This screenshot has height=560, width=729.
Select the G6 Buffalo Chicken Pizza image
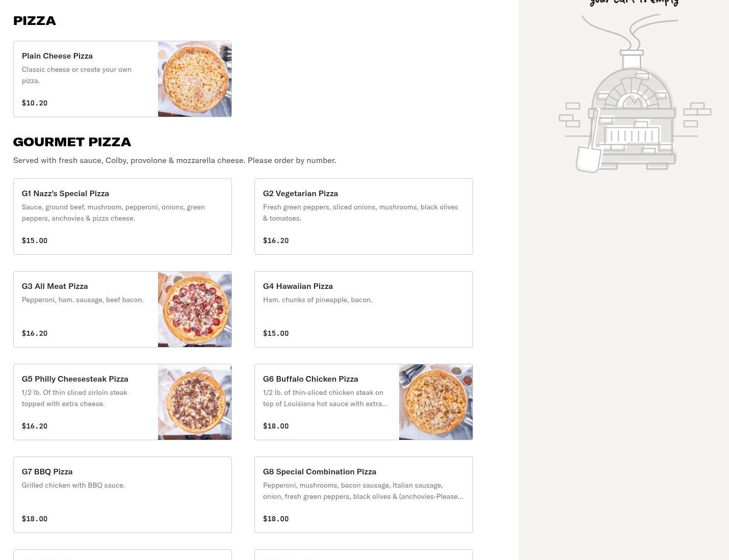coord(436,402)
